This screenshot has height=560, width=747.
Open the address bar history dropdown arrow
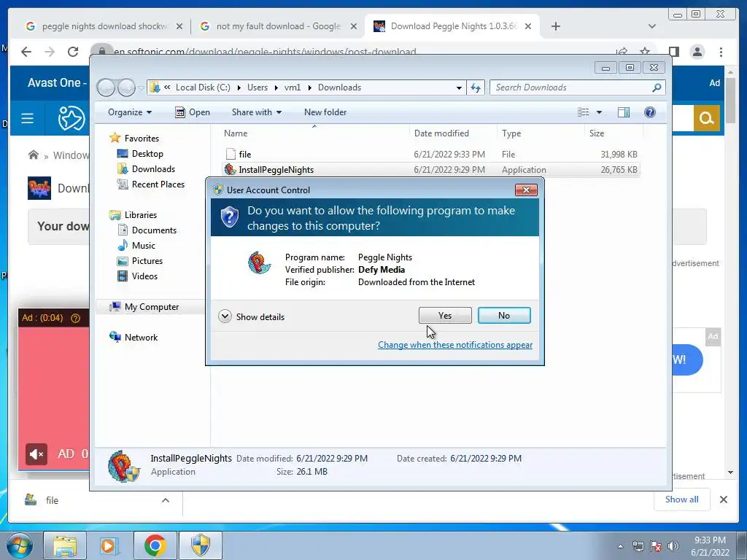pos(459,87)
